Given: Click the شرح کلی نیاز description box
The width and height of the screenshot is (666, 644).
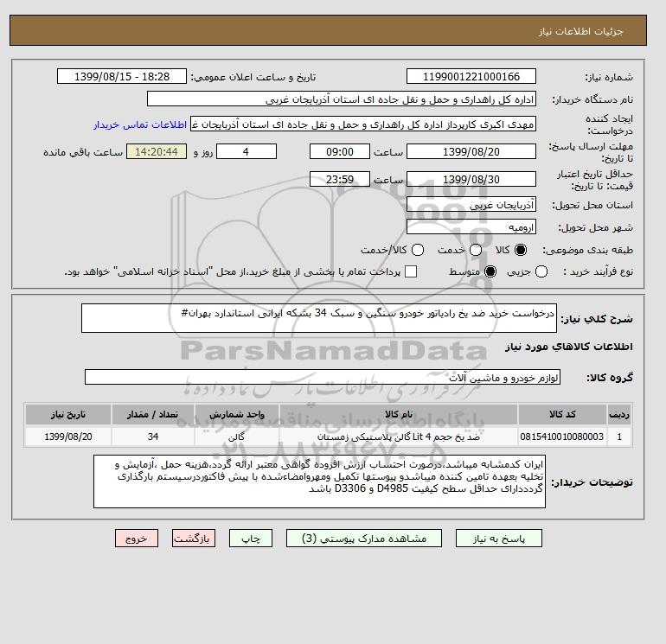Looking at the screenshot, I should pyautogui.click(x=319, y=318).
